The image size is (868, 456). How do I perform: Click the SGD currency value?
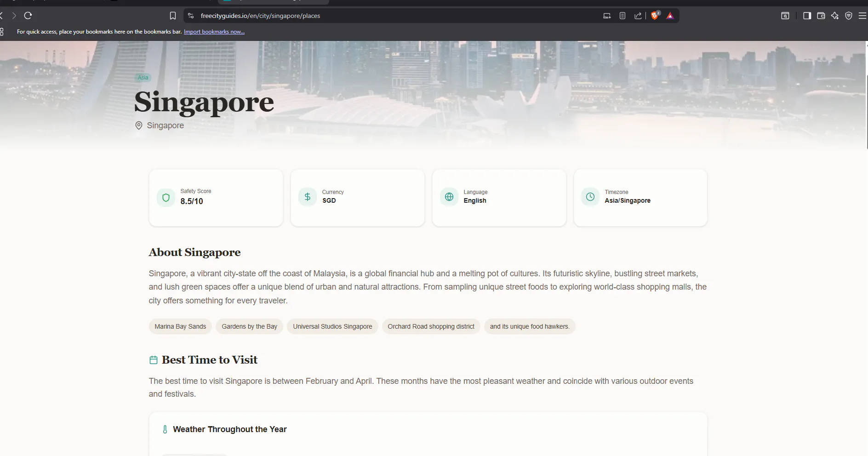click(329, 200)
